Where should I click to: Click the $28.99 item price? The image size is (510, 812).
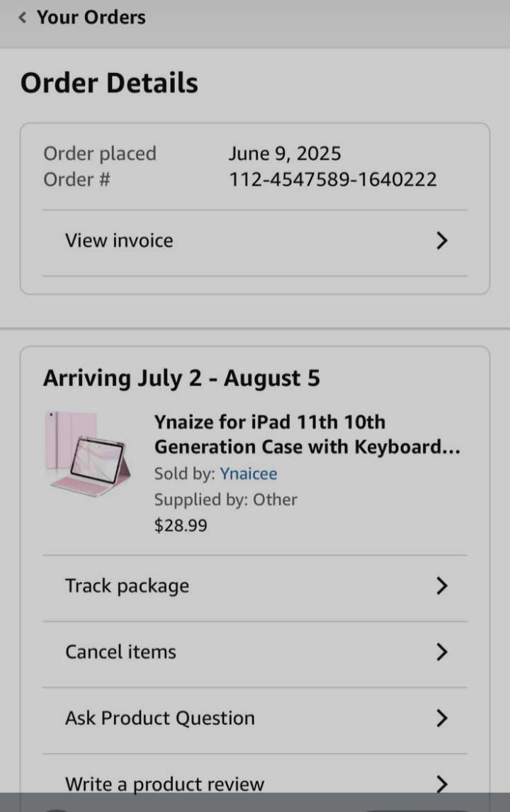[x=181, y=526]
